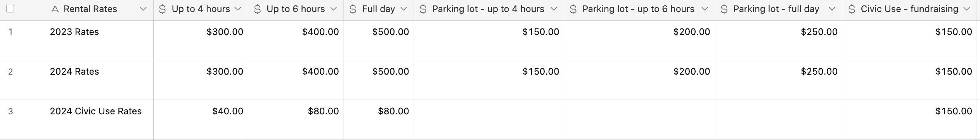This screenshot has height=140, width=980.
Task: Click the Parking lot - up to 4 hours header
Action: [489, 9]
